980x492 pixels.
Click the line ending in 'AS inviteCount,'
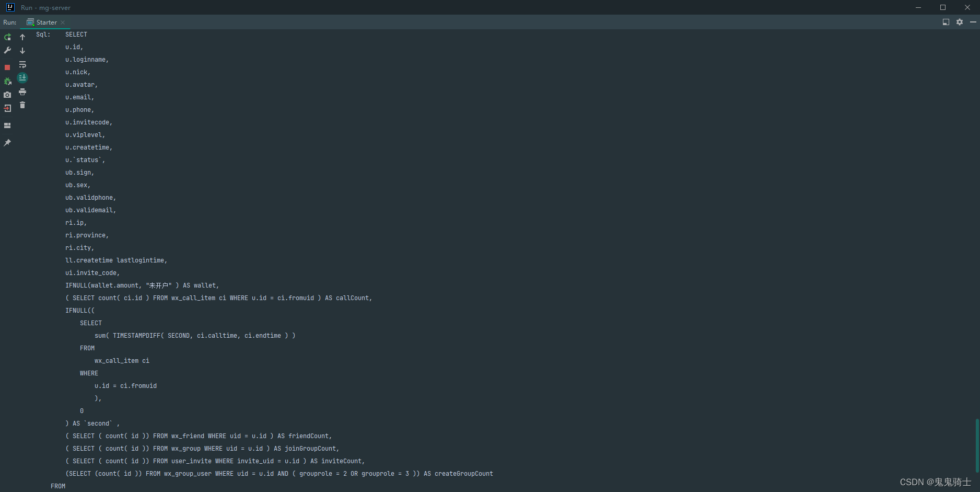click(x=215, y=461)
